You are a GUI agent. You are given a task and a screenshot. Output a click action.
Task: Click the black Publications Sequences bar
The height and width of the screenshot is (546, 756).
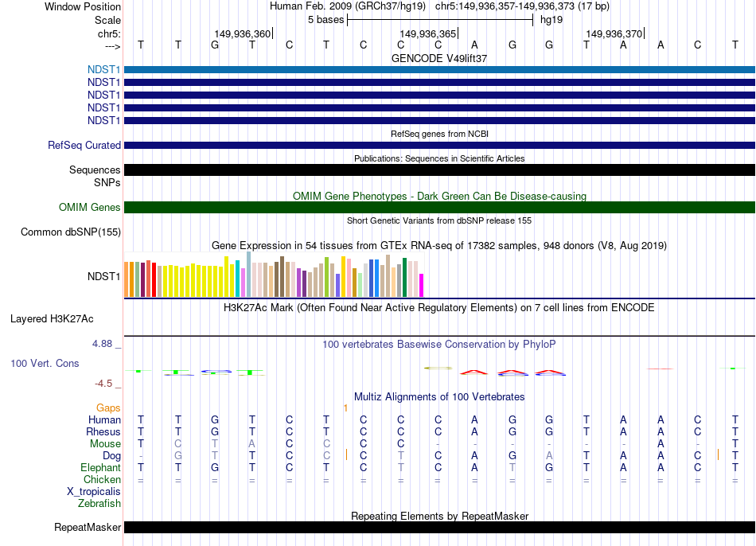click(x=439, y=170)
